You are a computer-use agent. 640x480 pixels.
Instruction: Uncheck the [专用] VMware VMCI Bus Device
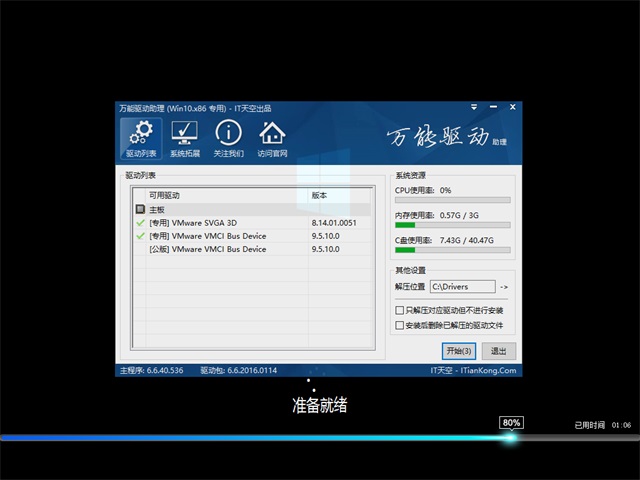140,236
